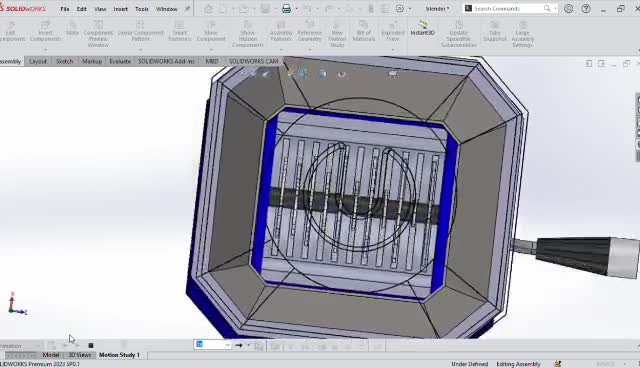Screen dimensions: 640x368
Task: Click the SOLIDWORKS logo
Action: pyautogui.click(x=22, y=9)
